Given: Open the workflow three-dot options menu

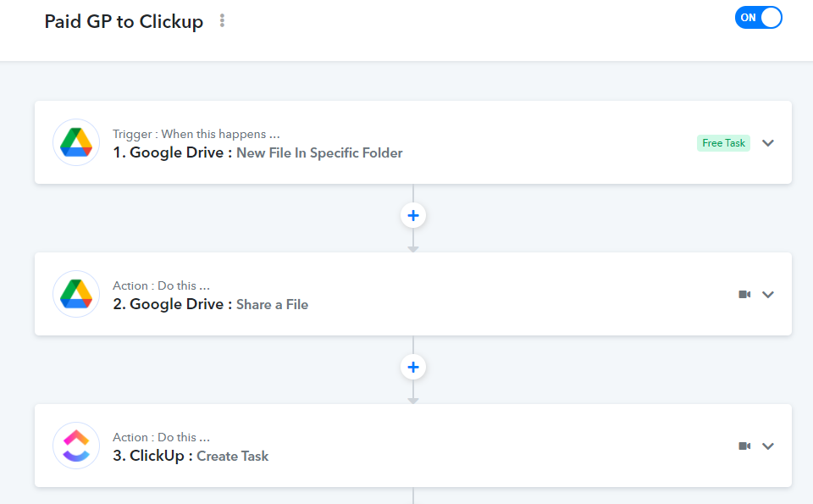Looking at the screenshot, I should 222,20.
